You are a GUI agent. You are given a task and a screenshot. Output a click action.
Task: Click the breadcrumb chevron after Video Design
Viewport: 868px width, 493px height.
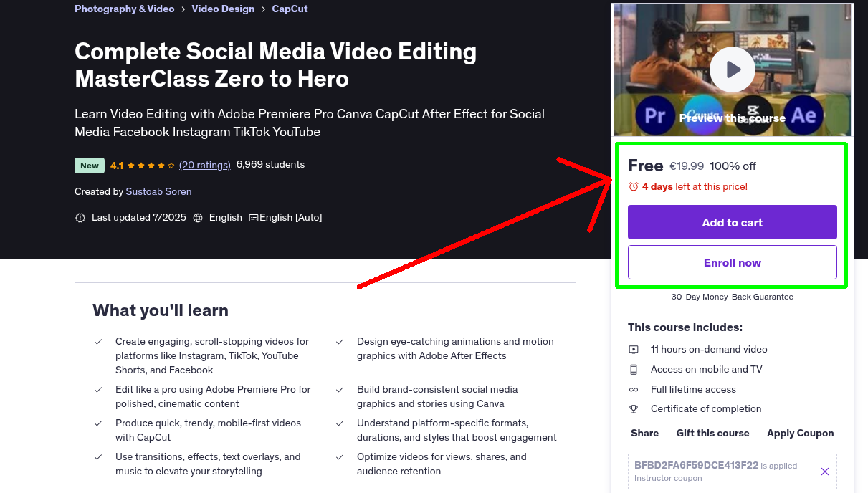(x=264, y=9)
